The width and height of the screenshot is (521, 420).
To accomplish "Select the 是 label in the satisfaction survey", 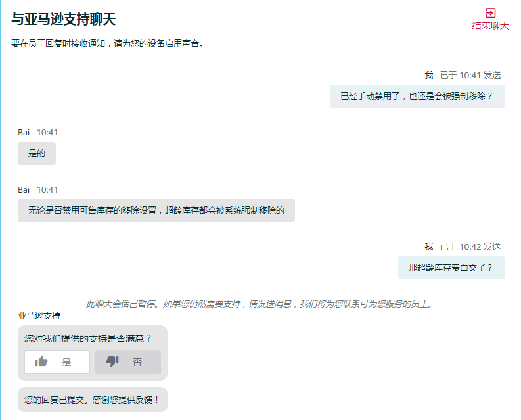I will pos(66,362).
